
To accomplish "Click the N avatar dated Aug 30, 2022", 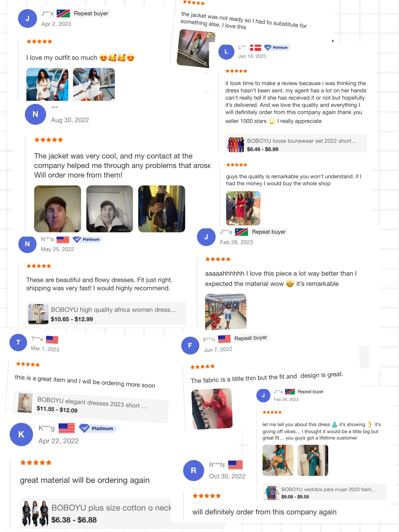I will coord(35,114).
